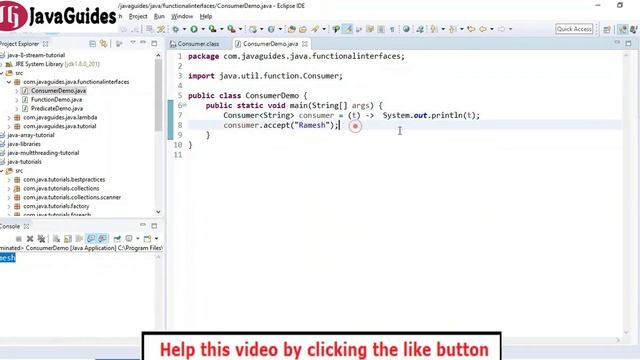Open the Help menu

206,16
